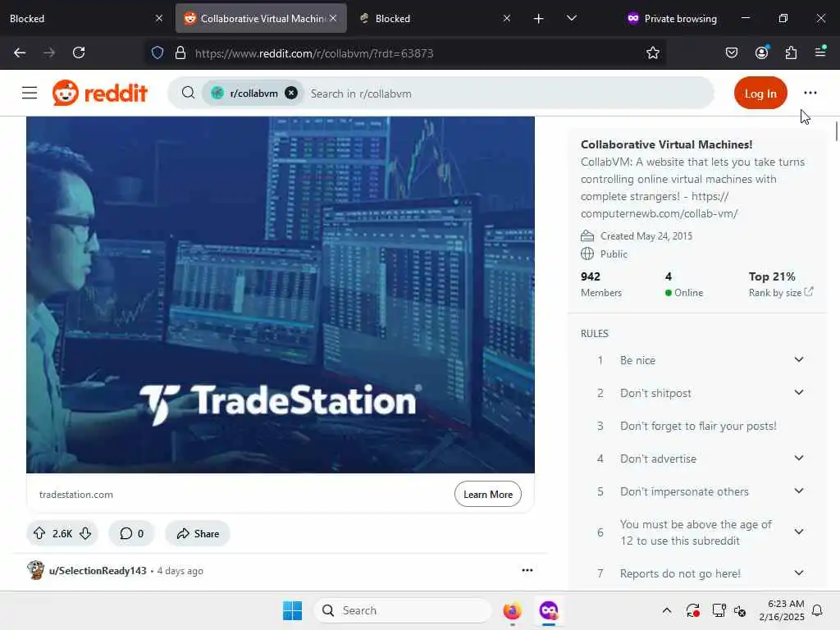840x630 pixels.
Task: Open comments on the TradeStation post
Action: (131, 533)
